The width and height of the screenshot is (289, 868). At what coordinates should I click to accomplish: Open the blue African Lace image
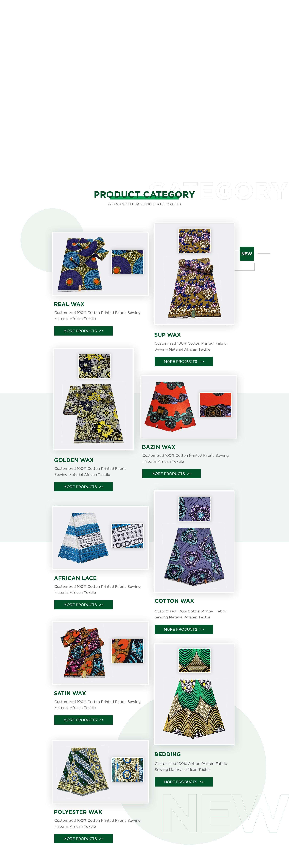click(101, 537)
